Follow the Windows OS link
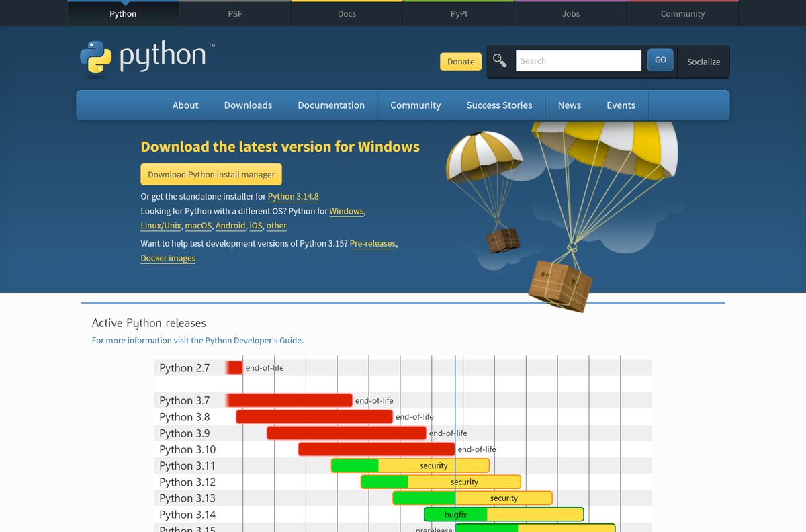The image size is (806, 532). click(347, 211)
